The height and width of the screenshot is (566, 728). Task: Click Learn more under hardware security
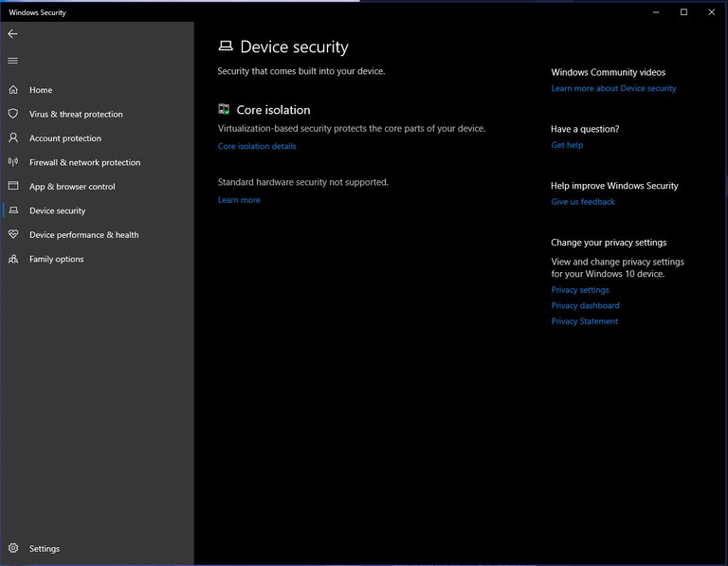239,200
